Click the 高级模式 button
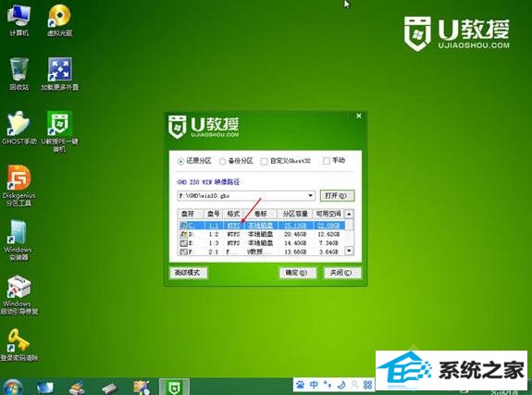532x395 pixels. click(x=188, y=273)
